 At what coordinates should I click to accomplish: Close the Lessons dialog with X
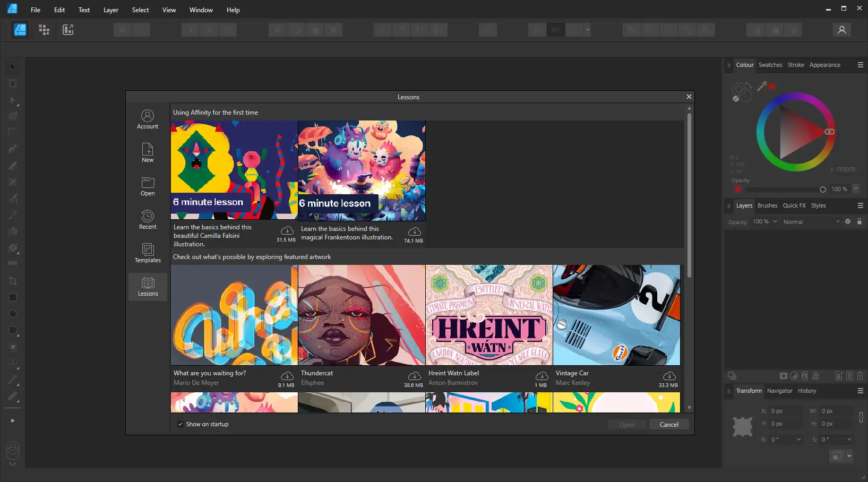689,97
